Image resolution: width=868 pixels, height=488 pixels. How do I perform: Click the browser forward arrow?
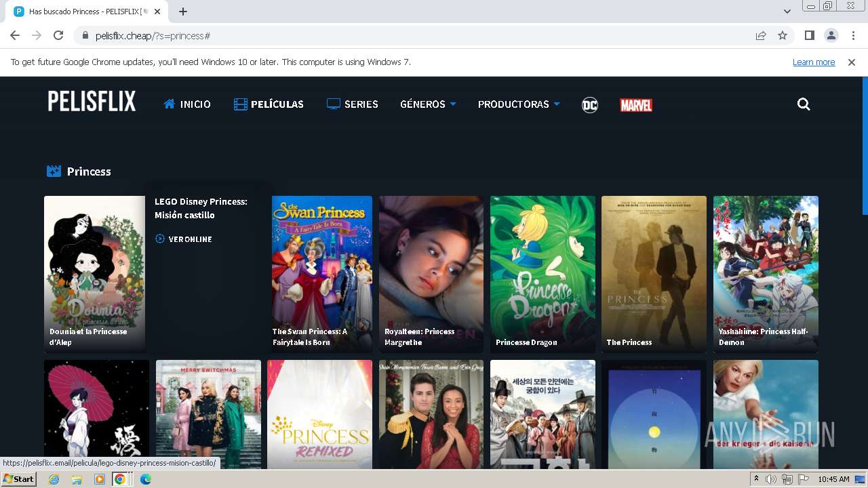[37, 35]
